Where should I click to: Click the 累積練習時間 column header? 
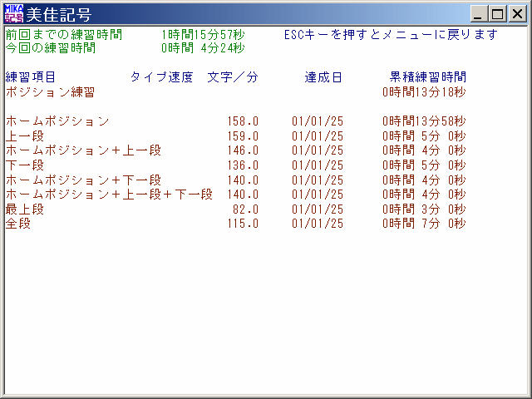(x=428, y=77)
